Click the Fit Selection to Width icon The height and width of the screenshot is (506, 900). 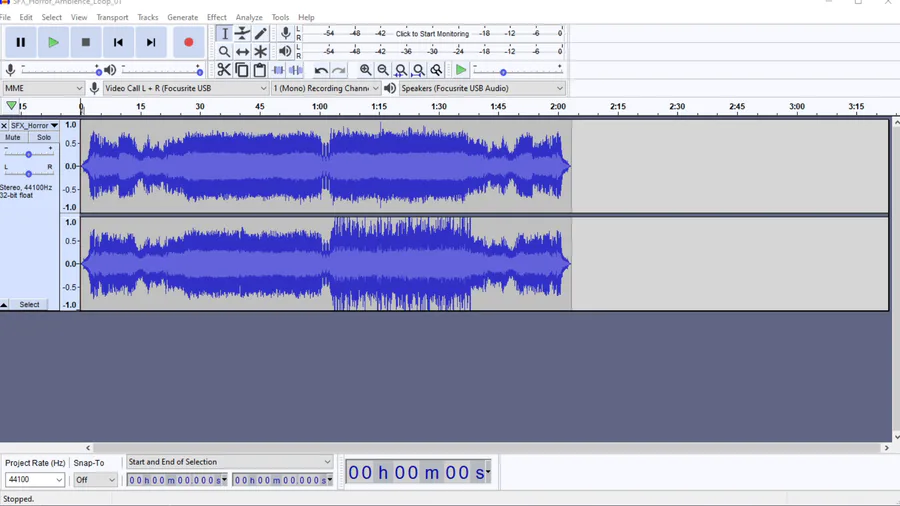(x=401, y=70)
